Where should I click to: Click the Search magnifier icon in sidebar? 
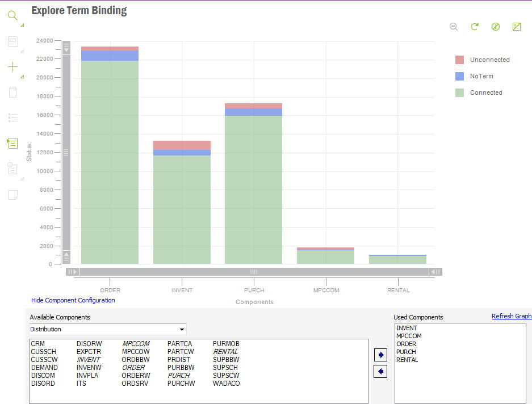point(12,16)
